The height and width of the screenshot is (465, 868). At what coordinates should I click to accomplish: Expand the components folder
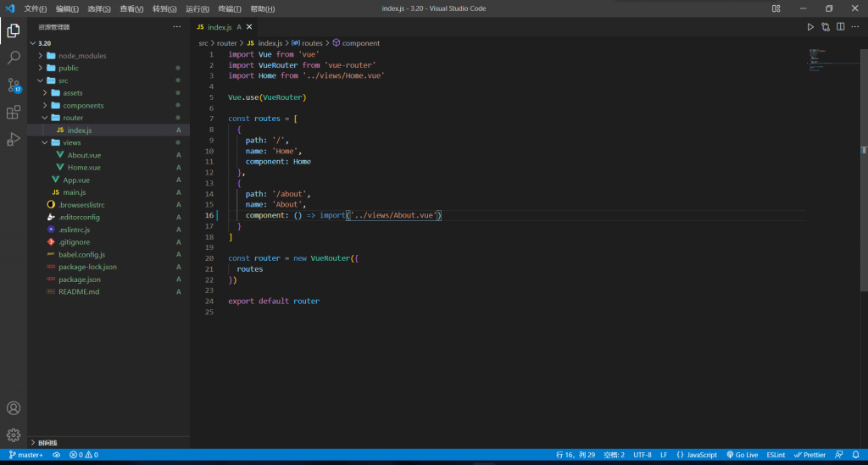[x=83, y=105]
